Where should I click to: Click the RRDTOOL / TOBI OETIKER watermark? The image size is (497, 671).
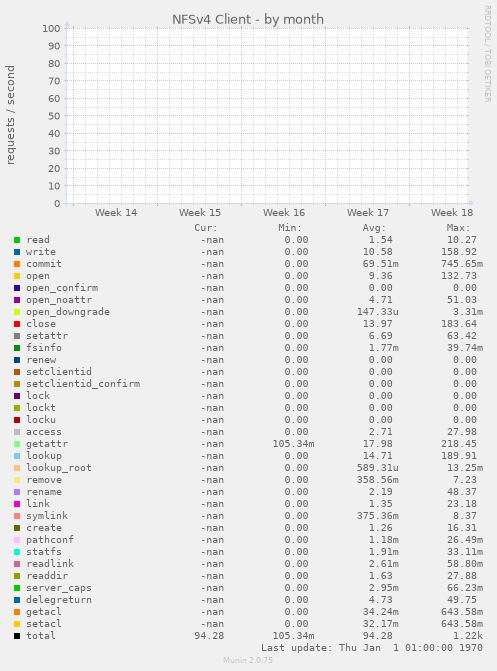pos(488,53)
